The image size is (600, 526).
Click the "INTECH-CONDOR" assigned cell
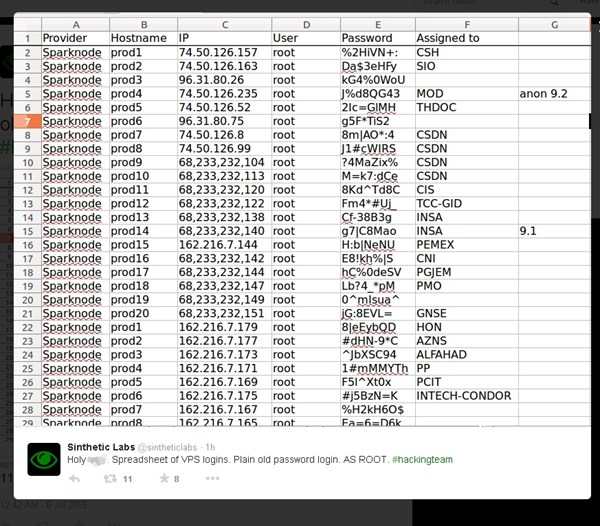[467, 396]
